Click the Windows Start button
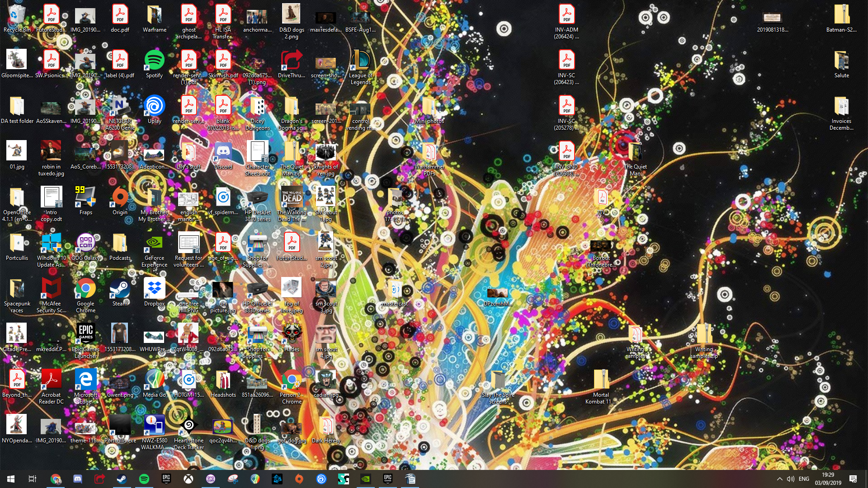This screenshot has height=488, width=868. (x=11, y=479)
